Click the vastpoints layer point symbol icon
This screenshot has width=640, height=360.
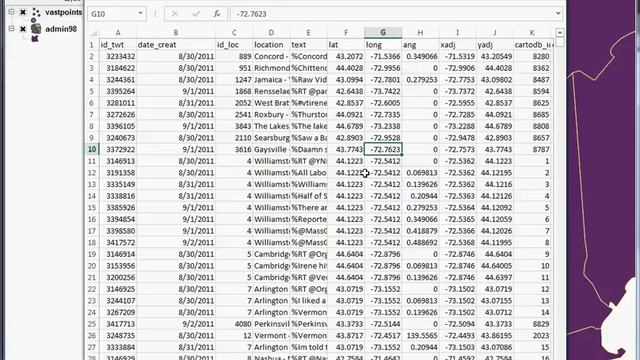[x=36, y=13]
